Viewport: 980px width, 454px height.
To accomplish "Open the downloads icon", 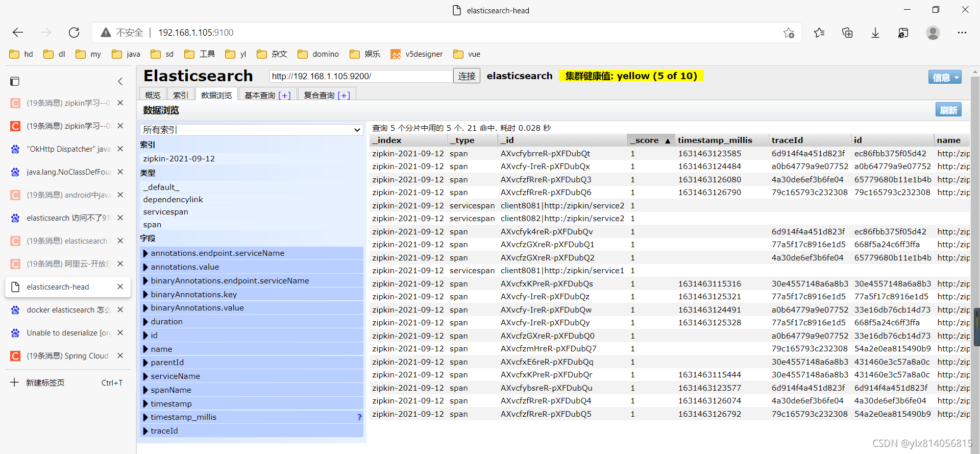I will 875,33.
